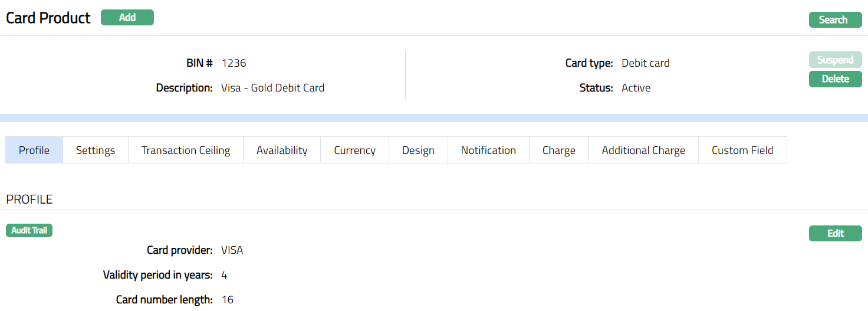Select the Charge tab
Viewport: 868px width, 311px height.
point(558,150)
